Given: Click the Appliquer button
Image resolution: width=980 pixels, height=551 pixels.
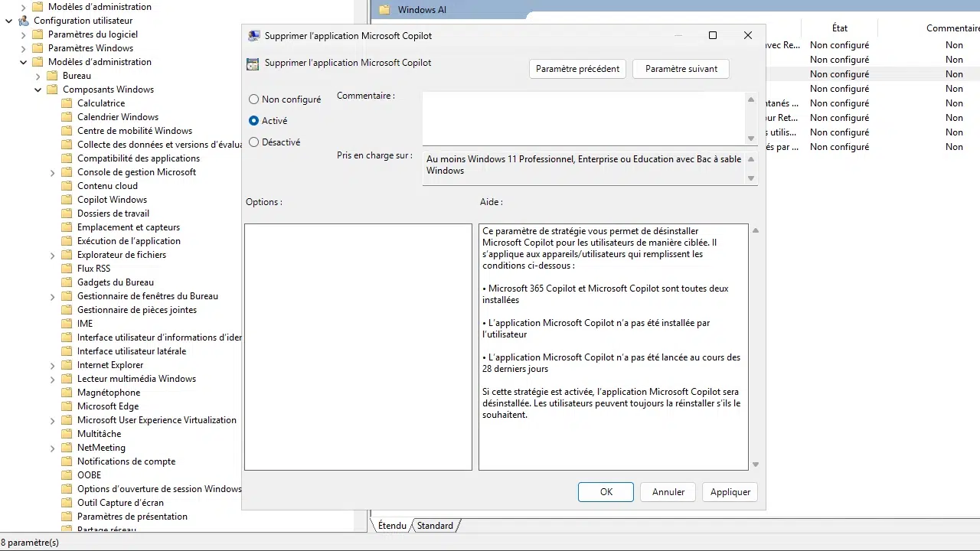Looking at the screenshot, I should (x=729, y=492).
